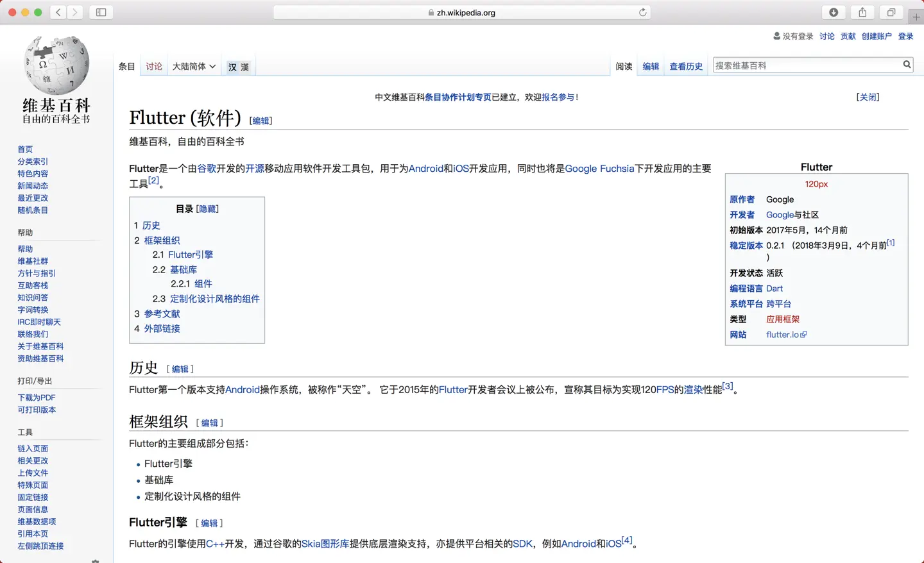
Task: Open the 查看历史 tab
Action: tap(686, 66)
